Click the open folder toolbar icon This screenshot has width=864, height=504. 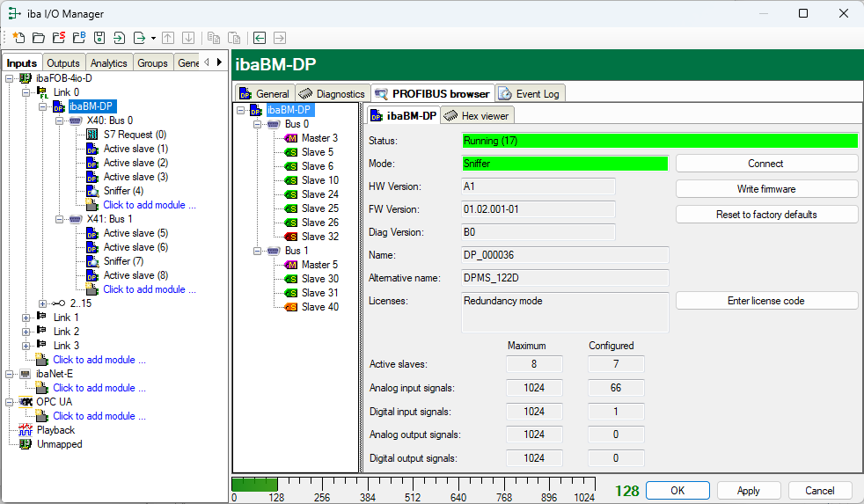38,38
